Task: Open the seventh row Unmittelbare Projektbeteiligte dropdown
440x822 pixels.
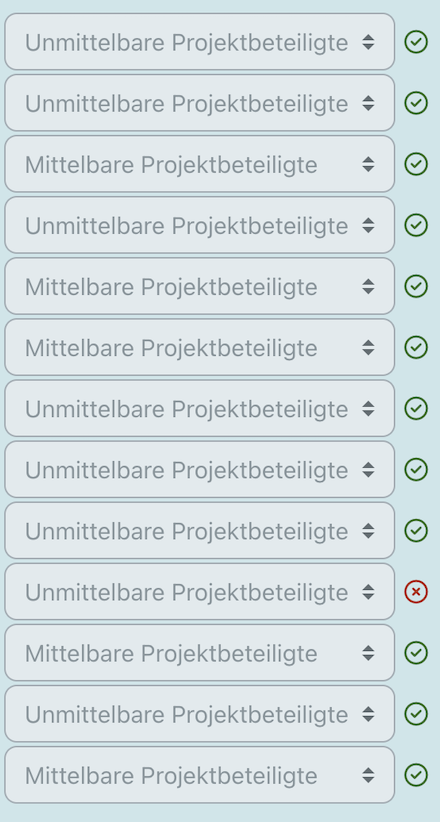Action: [x=199, y=408]
